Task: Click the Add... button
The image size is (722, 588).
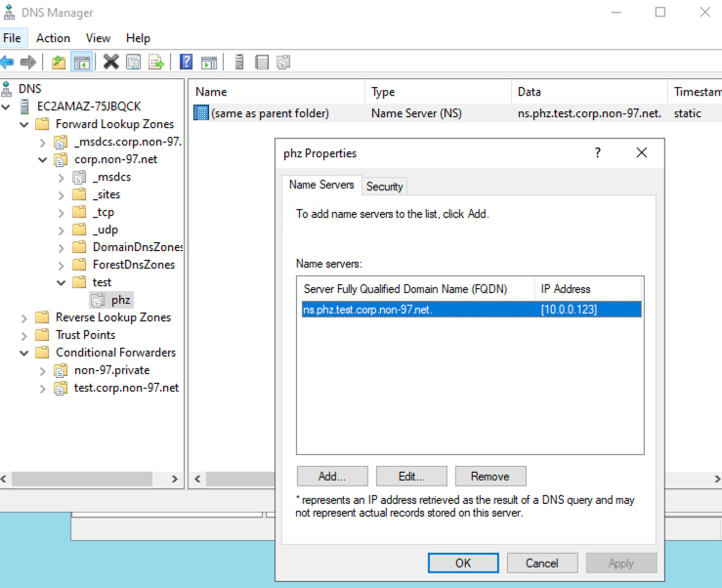Action: (332, 477)
